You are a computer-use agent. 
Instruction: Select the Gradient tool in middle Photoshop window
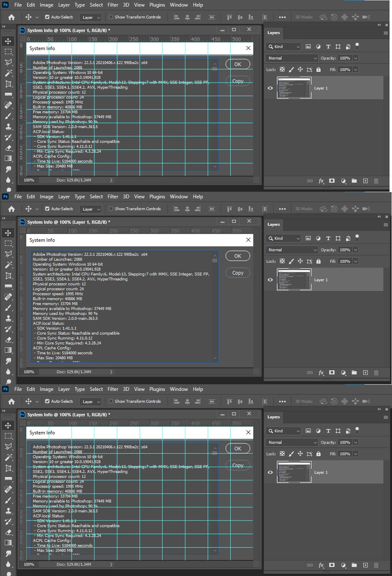pos(8,350)
